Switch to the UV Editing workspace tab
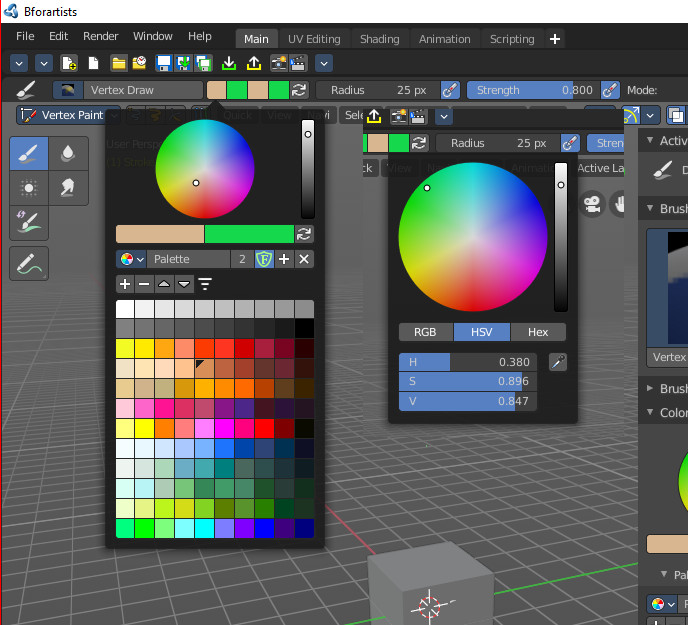The image size is (688, 625). click(314, 39)
